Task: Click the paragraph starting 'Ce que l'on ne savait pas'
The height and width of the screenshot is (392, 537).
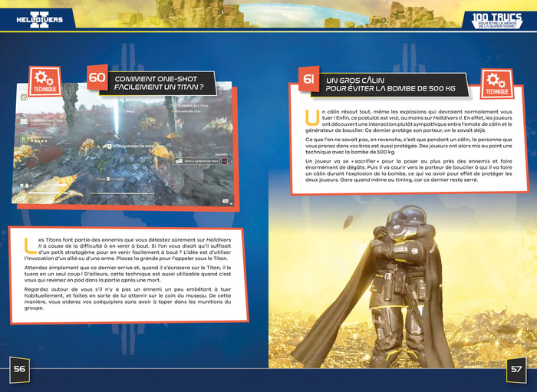Action: (409, 146)
